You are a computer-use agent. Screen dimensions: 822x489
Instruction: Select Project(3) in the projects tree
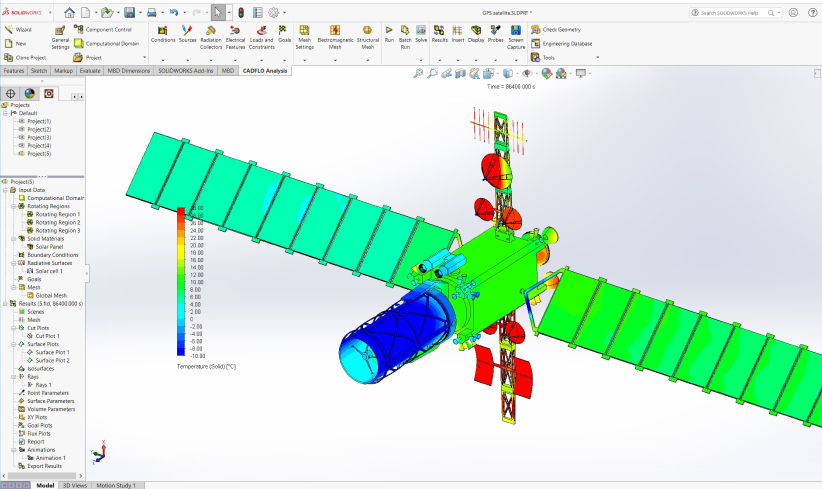pos(39,137)
